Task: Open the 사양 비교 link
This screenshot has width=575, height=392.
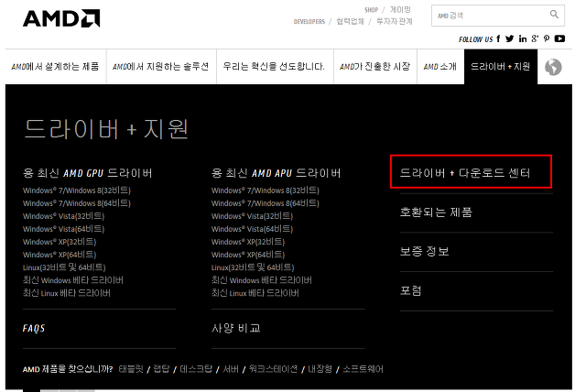Action: pos(236,328)
